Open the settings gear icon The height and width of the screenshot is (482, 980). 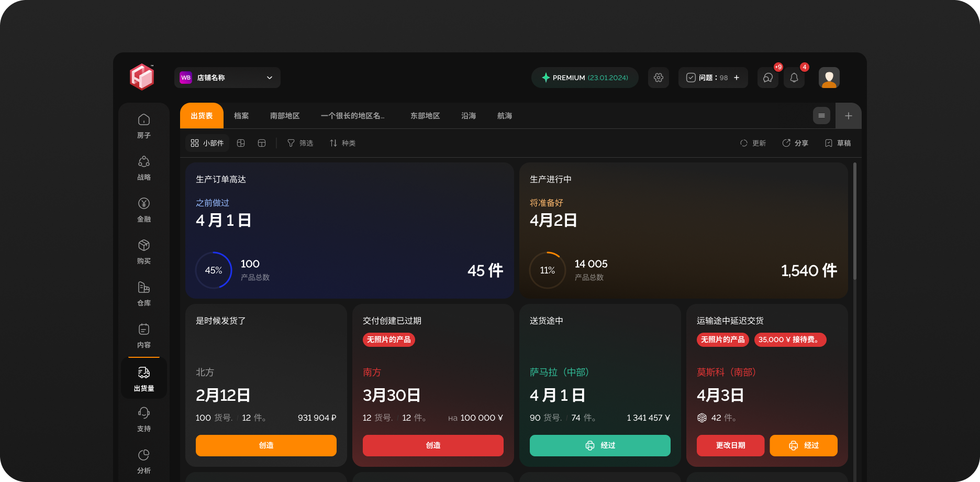658,78
